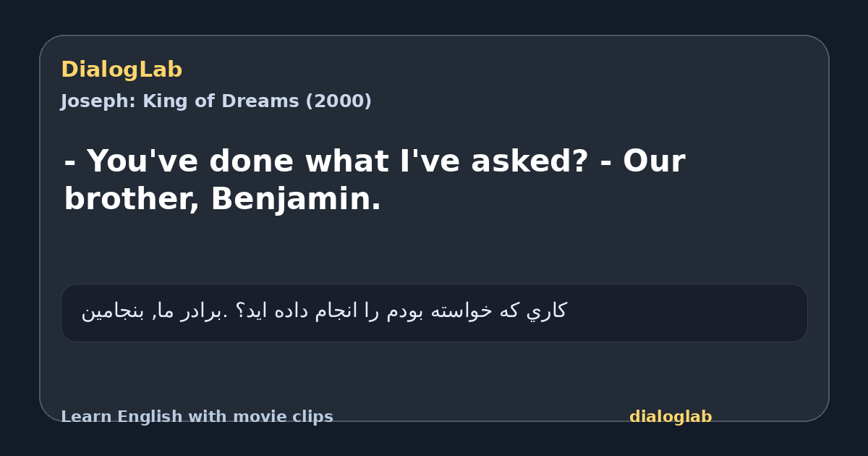Click the words "brother, Benjamin."
This screenshot has height=456, width=868.
pos(223,199)
